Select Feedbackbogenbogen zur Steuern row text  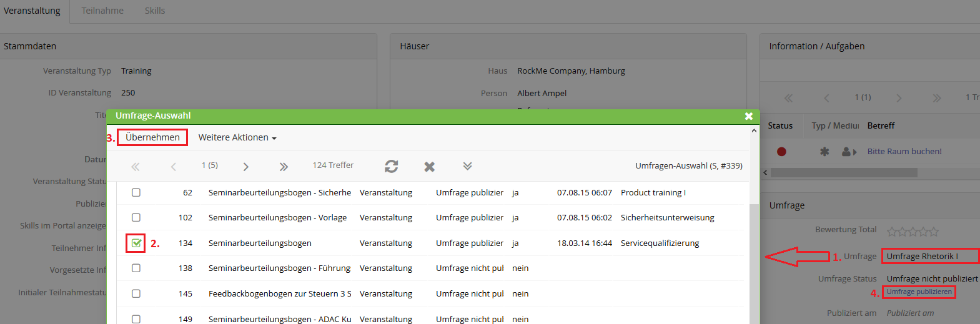point(280,293)
